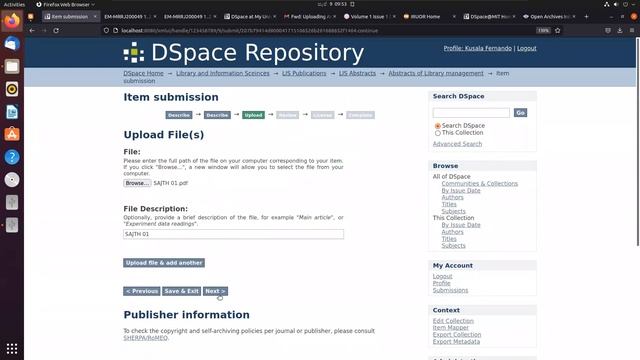640x360 pixels.
Task: Open Ubuntu Software from the dock
Action: 12,134
